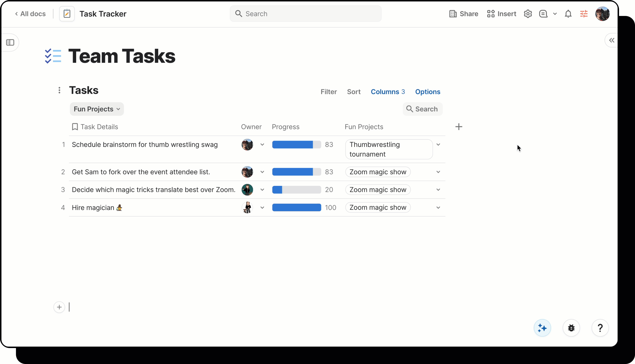Add a new column with the plus icon
The height and width of the screenshot is (364, 635).
[459, 127]
